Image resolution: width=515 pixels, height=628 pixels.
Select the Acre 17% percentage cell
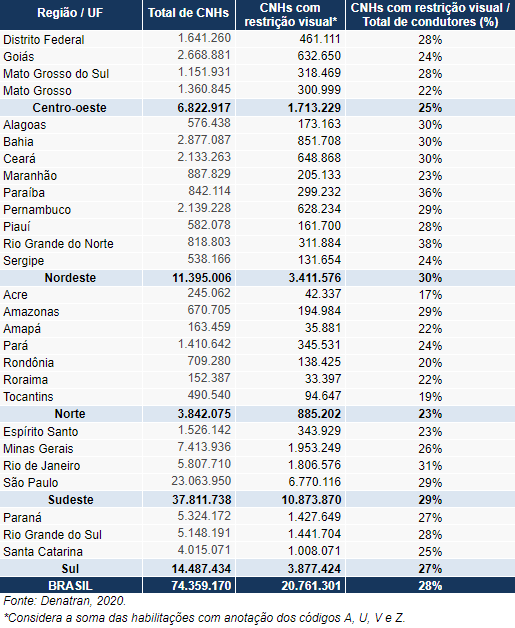(x=430, y=295)
